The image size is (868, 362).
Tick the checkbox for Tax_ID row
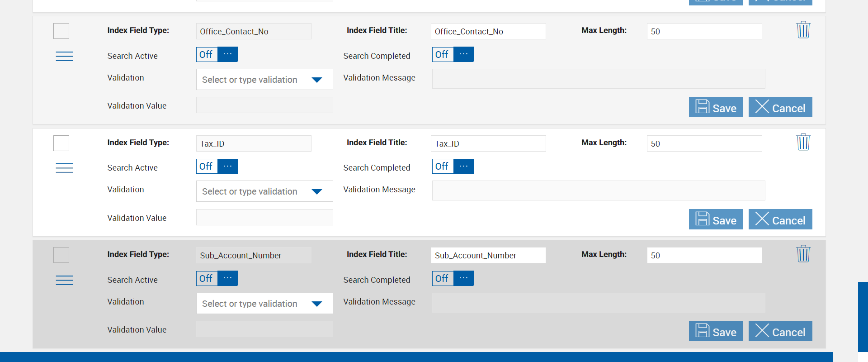[x=61, y=143]
